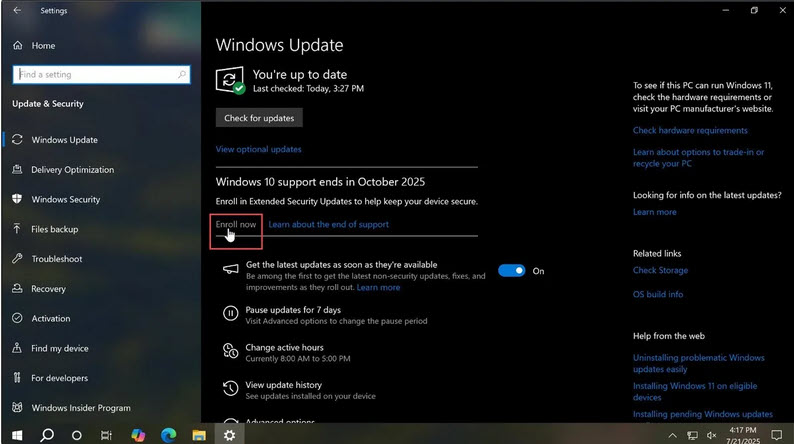Click the Find my device icon

(x=17, y=348)
